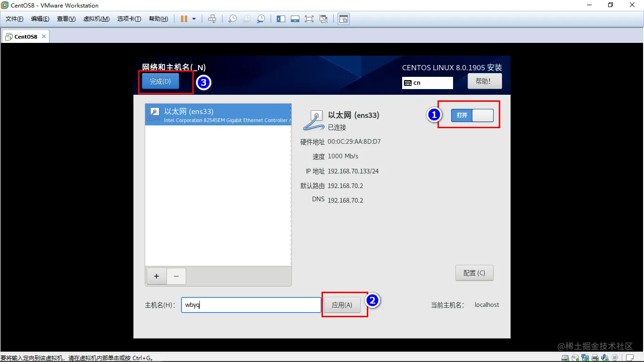Toggle the library sidebar view icon
This screenshot has width=644, height=362.
click(281, 19)
